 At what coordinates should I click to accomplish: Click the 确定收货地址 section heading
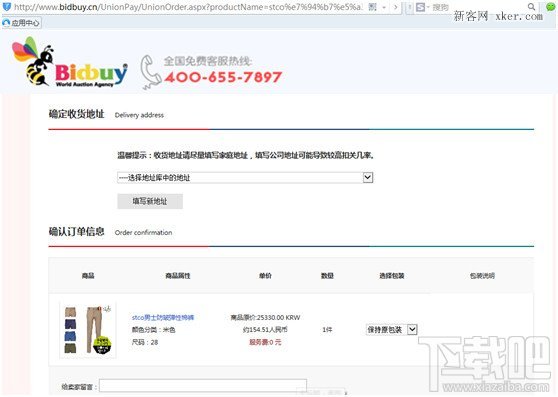pos(76,114)
